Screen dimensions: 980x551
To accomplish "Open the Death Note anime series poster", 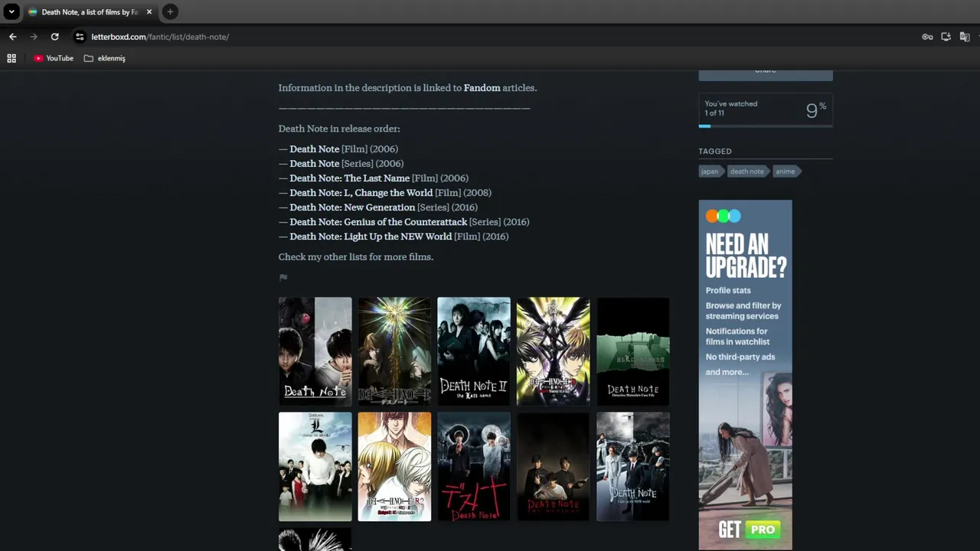I will (x=394, y=351).
